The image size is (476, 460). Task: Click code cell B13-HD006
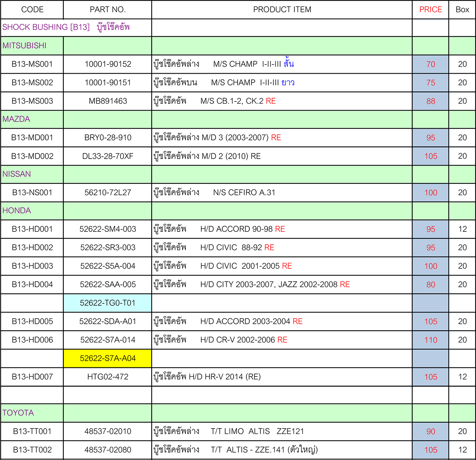[x=32, y=340]
